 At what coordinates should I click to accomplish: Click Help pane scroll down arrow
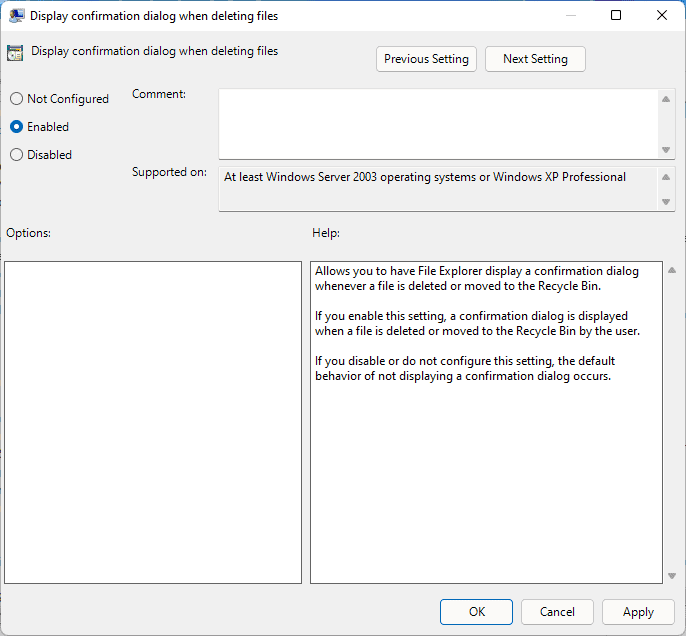point(672,576)
